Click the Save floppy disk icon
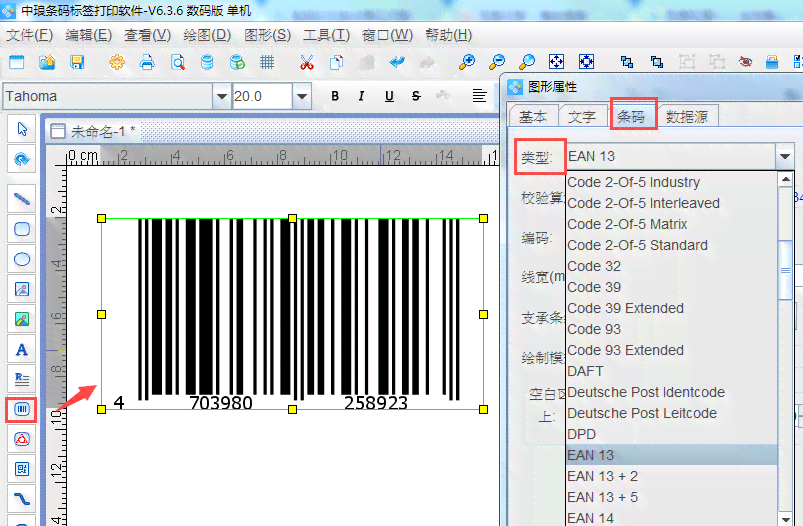This screenshot has width=803, height=526. click(x=77, y=62)
